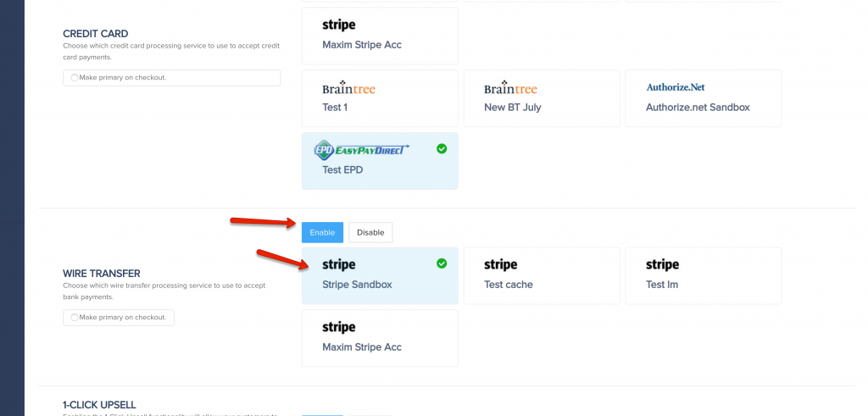
Task: Enable wire transfer payments
Action: (322, 232)
